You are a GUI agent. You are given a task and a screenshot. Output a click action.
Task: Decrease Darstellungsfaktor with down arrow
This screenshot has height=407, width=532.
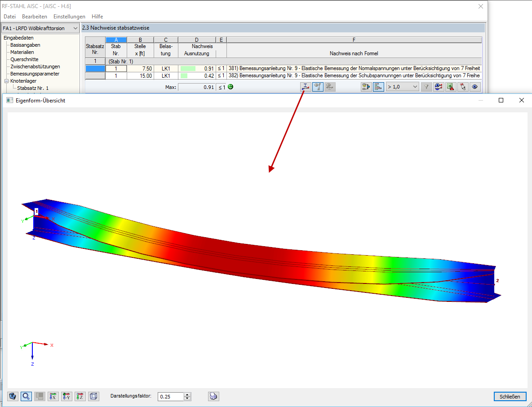tap(188, 398)
